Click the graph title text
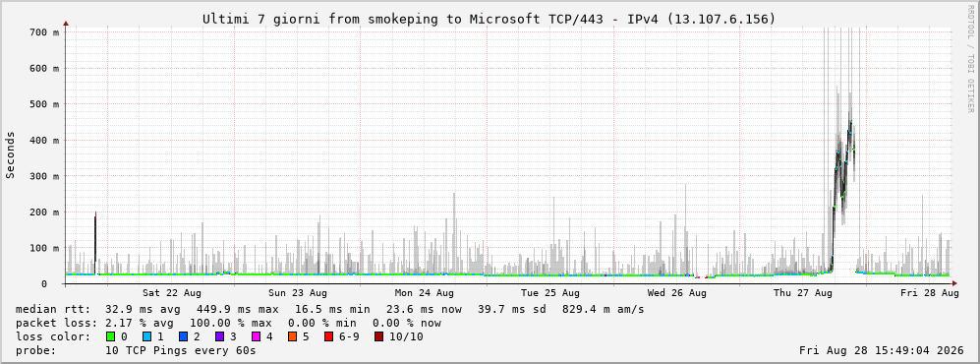 coord(490,20)
